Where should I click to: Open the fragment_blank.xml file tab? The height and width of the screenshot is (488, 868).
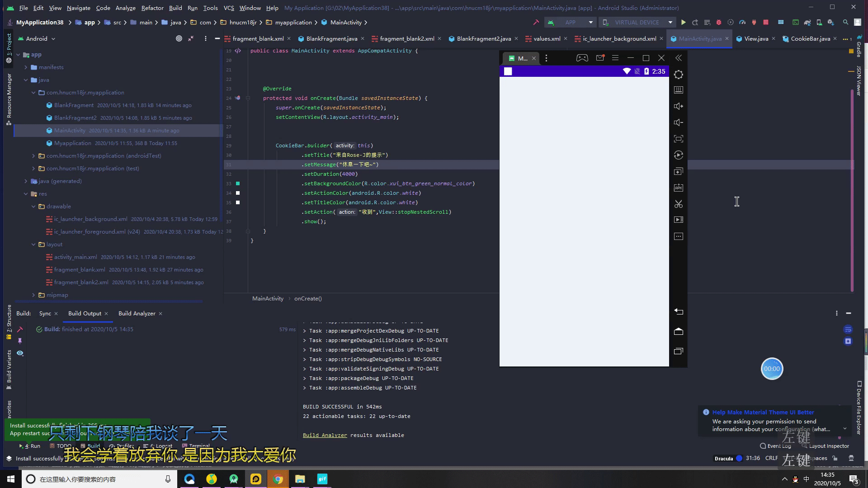[x=258, y=38]
